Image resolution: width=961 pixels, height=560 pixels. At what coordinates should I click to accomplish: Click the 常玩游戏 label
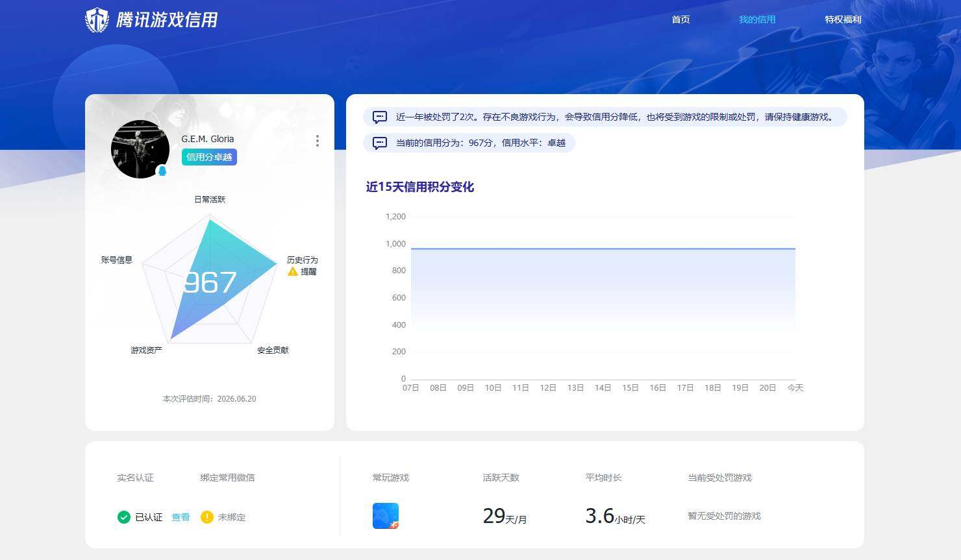pos(391,478)
